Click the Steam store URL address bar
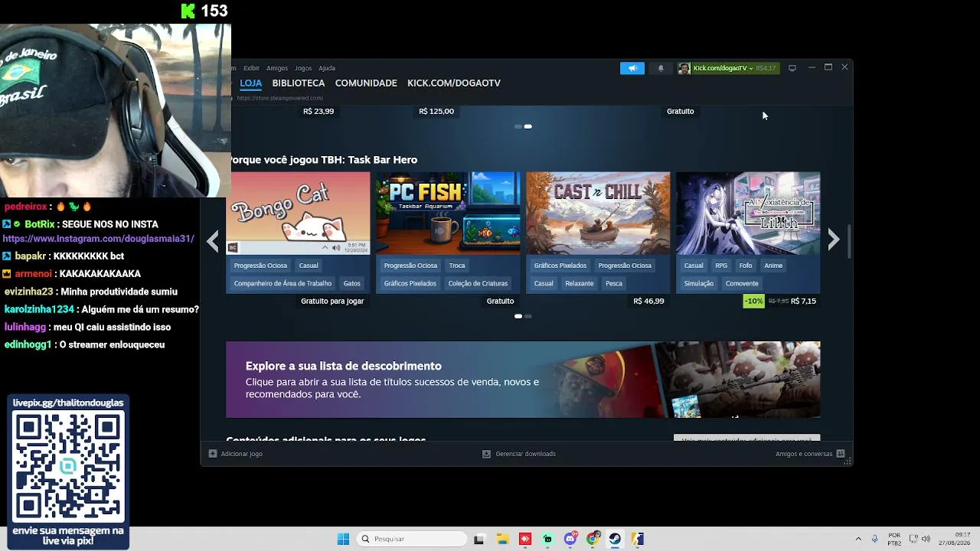Image resolution: width=980 pixels, height=551 pixels. (280, 98)
